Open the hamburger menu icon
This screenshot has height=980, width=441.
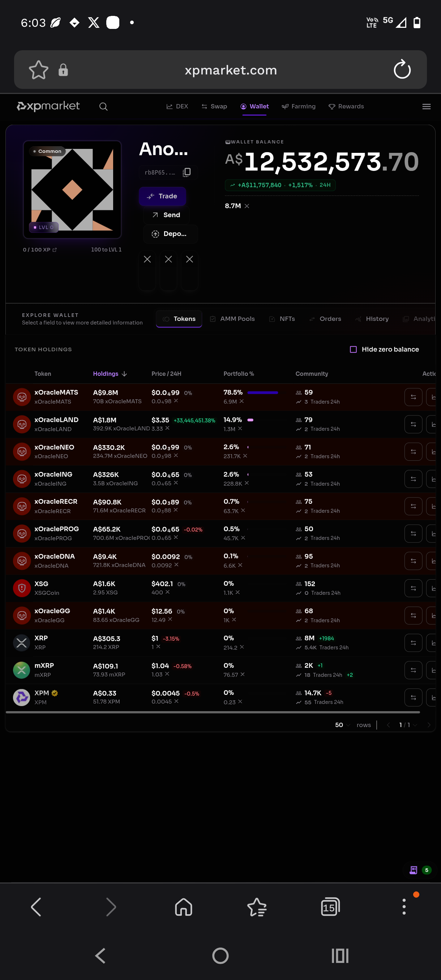426,107
